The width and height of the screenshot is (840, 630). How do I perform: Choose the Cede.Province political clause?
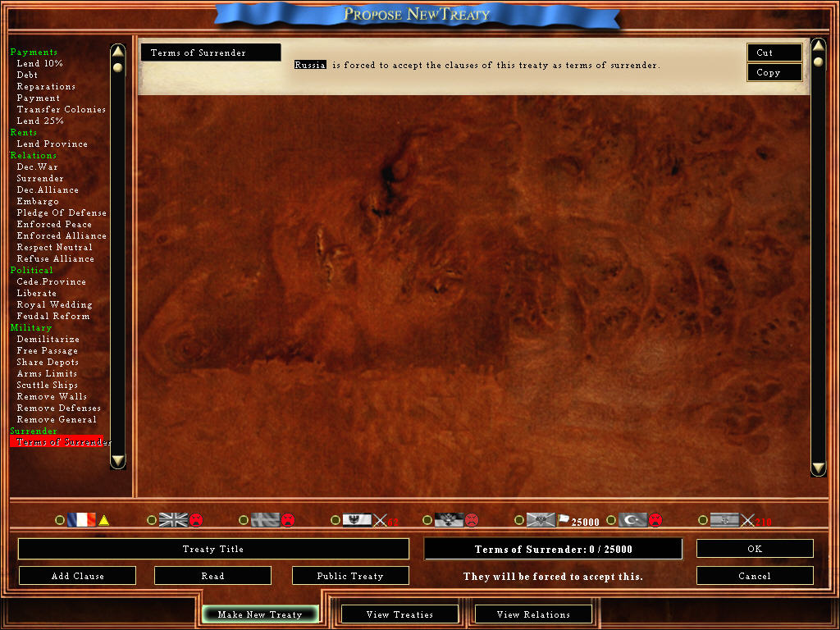[x=51, y=282]
